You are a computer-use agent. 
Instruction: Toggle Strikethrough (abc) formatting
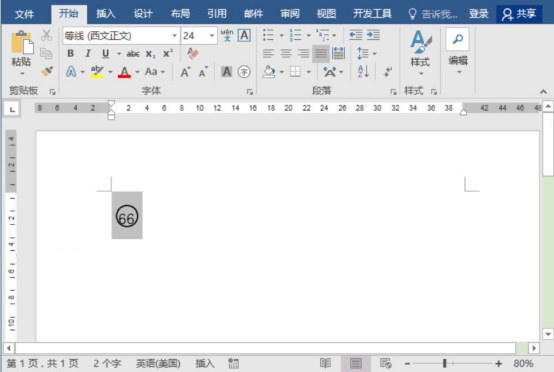click(x=133, y=54)
